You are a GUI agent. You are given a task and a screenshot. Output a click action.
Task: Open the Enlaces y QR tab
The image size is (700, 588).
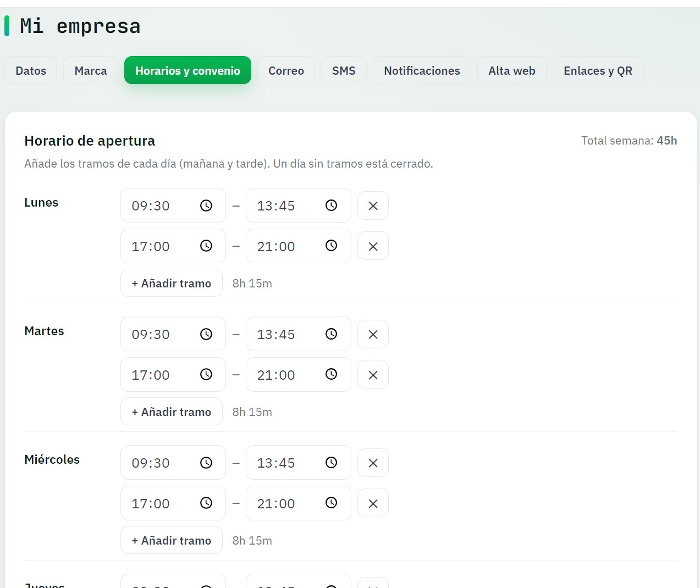coord(598,70)
